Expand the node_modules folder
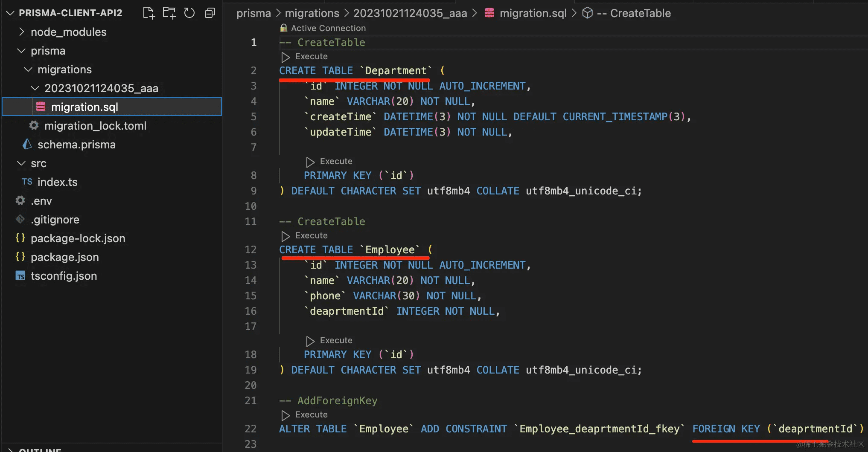The width and height of the screenshot is (868, 452). coord(68,32)
